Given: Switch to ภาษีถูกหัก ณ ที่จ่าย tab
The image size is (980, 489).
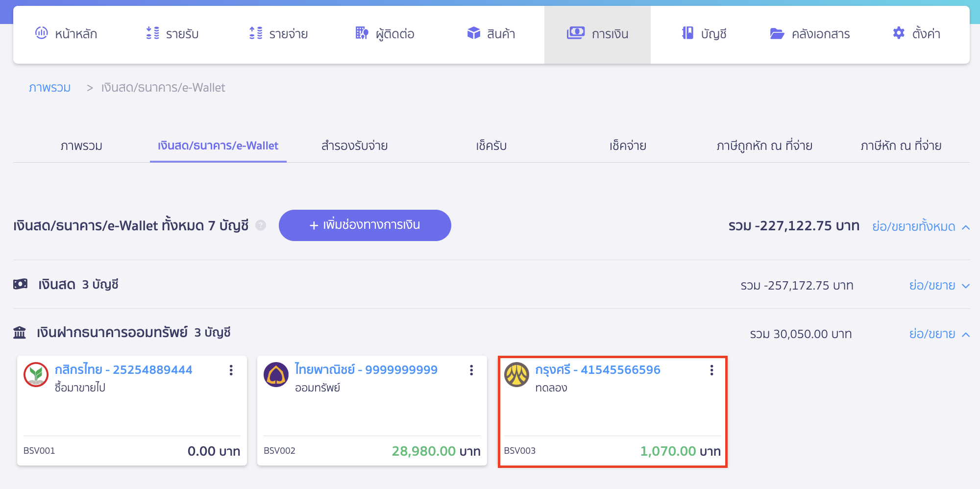Looking at the screenshot, I should [x=764, y=146].
